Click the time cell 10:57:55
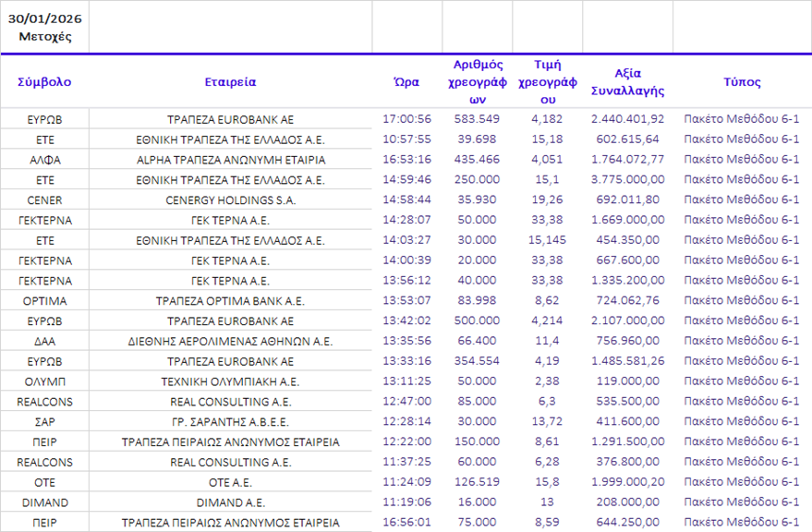This screenshot has height=532, width=812. (406, 139)
